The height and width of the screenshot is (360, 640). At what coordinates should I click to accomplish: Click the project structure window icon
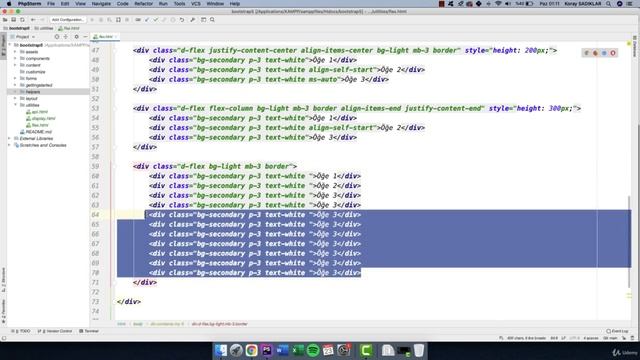[203, 20]
